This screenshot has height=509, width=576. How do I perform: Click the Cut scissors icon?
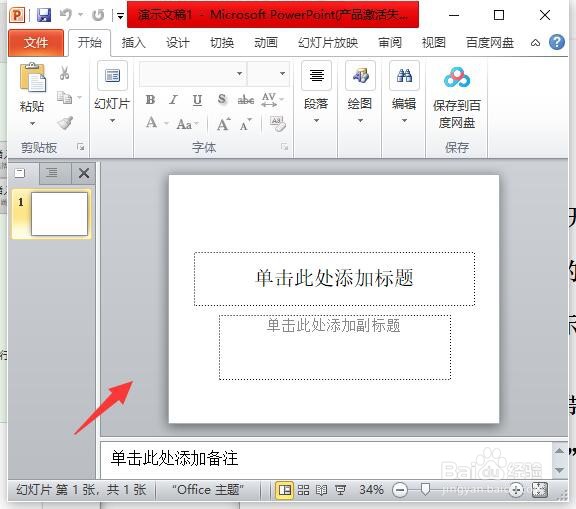point(64,73)
